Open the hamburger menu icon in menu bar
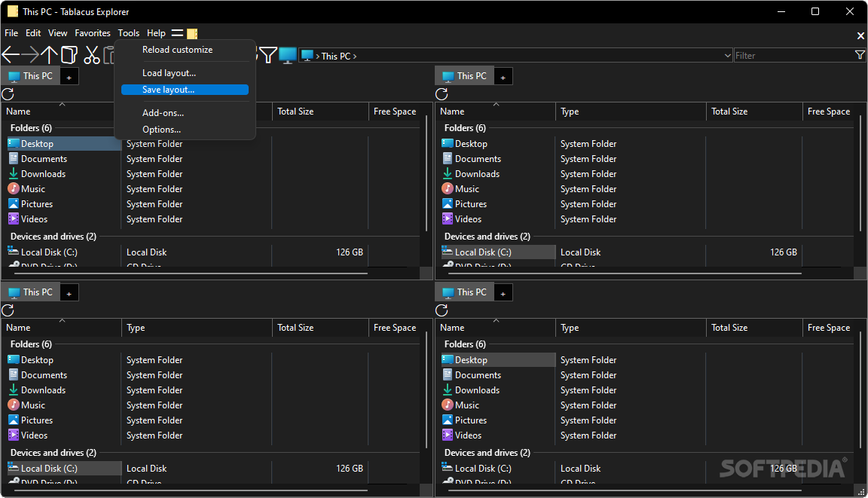The image size is (868, 498). (177, 33)
